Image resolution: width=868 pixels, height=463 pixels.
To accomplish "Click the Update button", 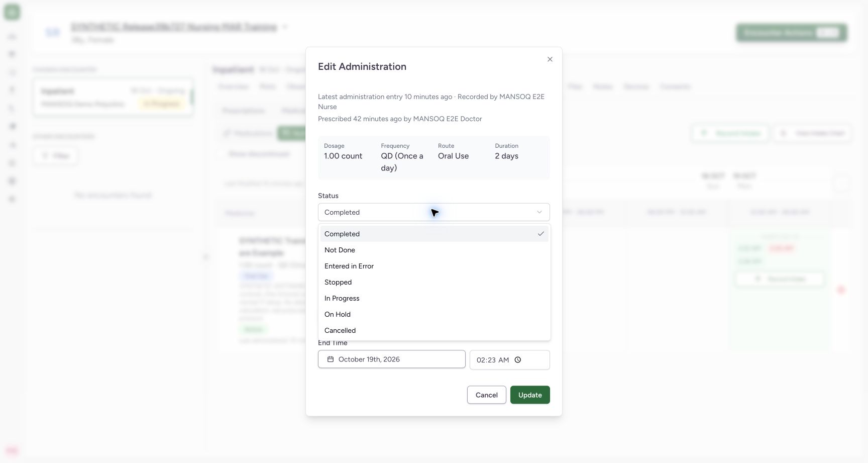I will 530,395.
